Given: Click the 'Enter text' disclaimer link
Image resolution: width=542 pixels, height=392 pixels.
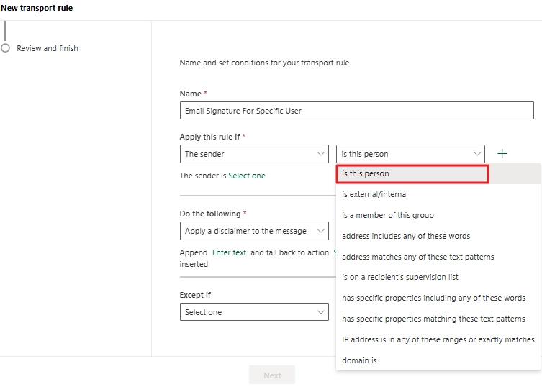Looking at the screenshot, I should click(x=229, y=252).
